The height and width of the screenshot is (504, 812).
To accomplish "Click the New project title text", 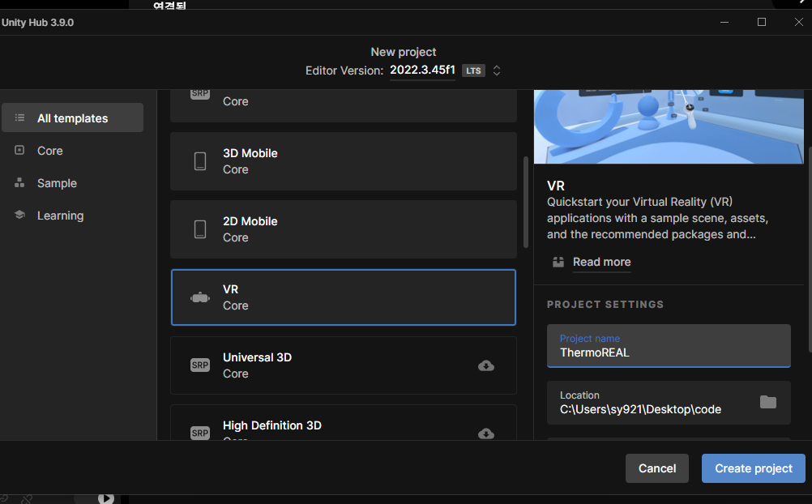I will coord(404,52).
